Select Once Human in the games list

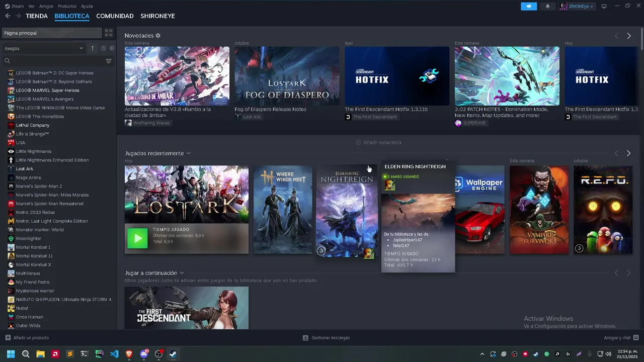tap(30, 317)
